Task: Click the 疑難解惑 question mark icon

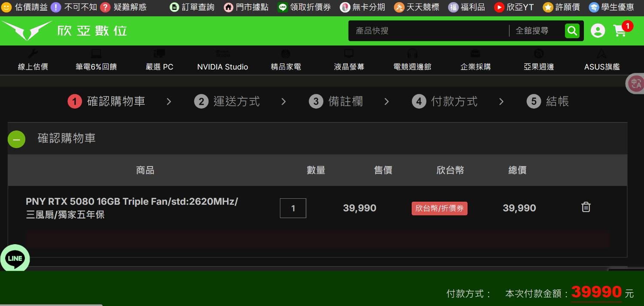Action: point(105,7)
